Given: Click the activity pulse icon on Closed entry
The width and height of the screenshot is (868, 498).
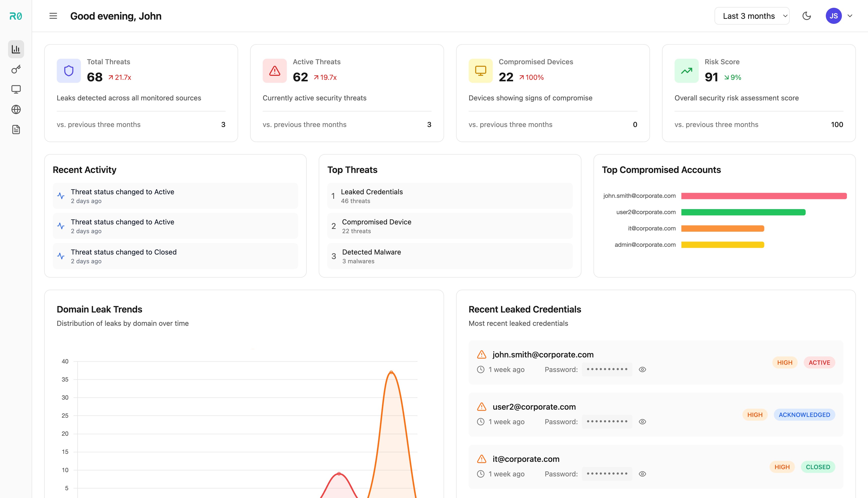Looking at the screenshot, I should (61, 256).
